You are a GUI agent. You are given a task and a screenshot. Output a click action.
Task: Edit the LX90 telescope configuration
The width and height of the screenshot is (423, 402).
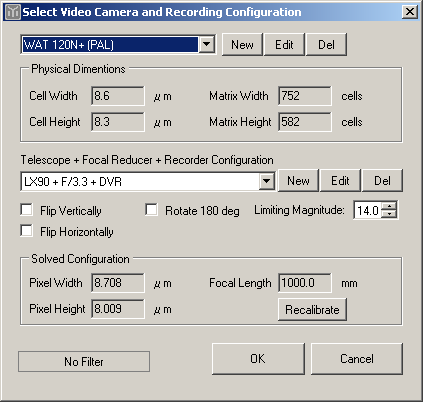tap(340, 181)
